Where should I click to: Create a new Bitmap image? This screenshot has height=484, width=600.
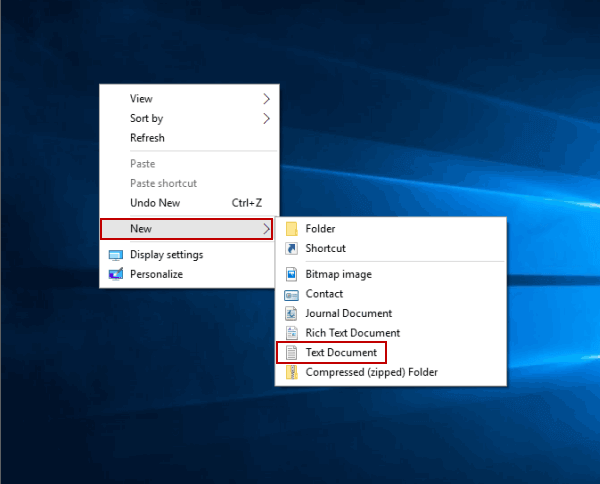(391, 274)
